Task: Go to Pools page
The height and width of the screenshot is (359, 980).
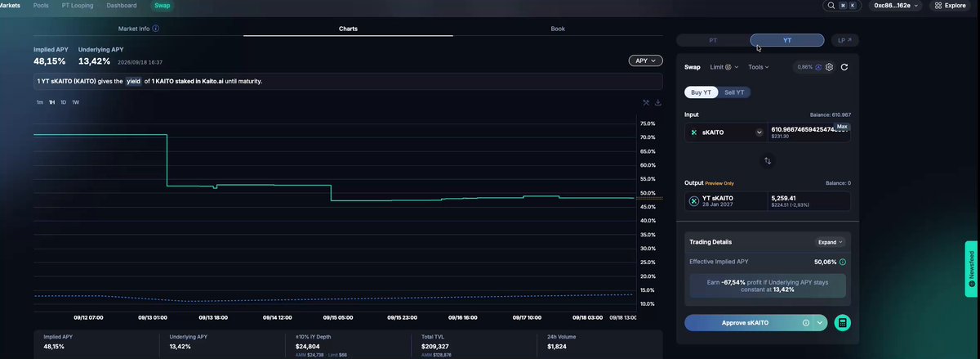Action: click(x=41, y=5)
